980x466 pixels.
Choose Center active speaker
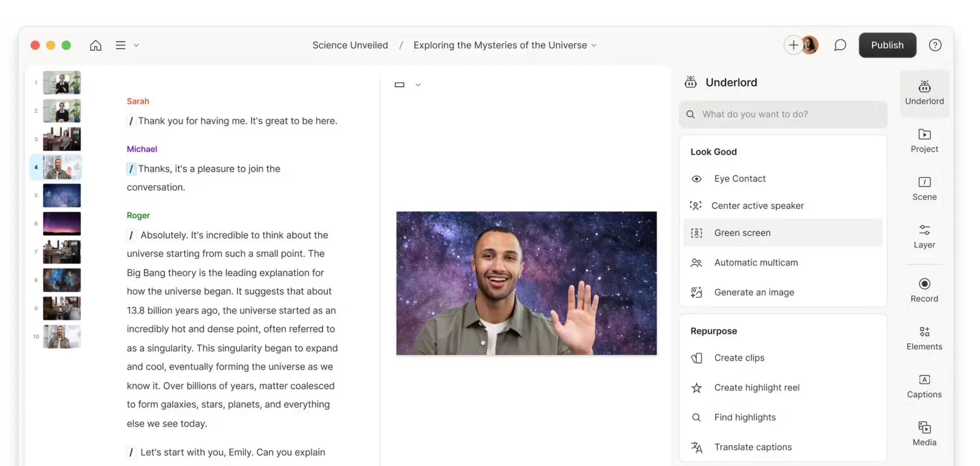(783, 206)
